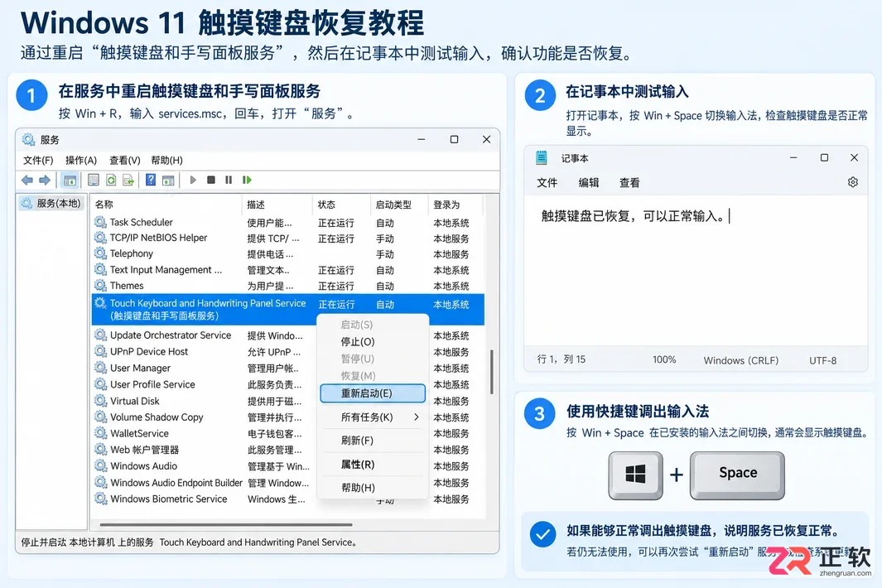Select TCP/IP NetBIOS Helper service
This screenshot has width=882, height=588.
click(288, 238)
